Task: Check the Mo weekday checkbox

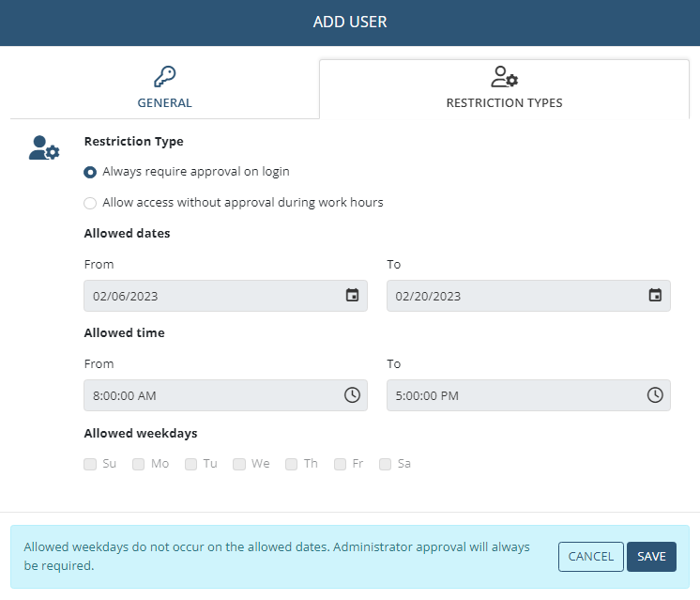Action: coord(139,464)
